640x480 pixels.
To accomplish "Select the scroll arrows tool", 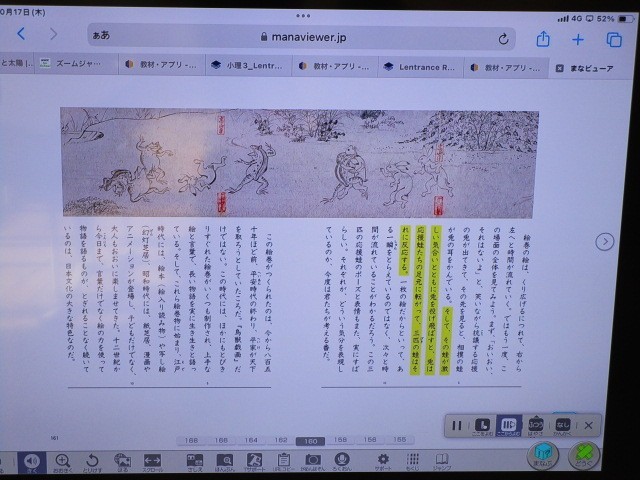I will point(153,461).
